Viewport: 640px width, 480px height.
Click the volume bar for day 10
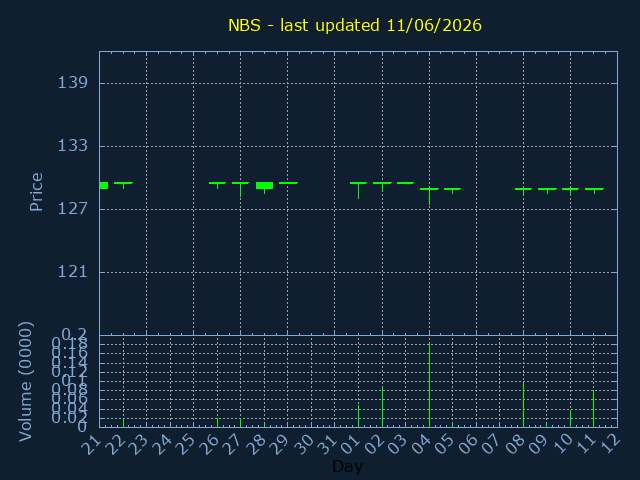pos(571,418)
